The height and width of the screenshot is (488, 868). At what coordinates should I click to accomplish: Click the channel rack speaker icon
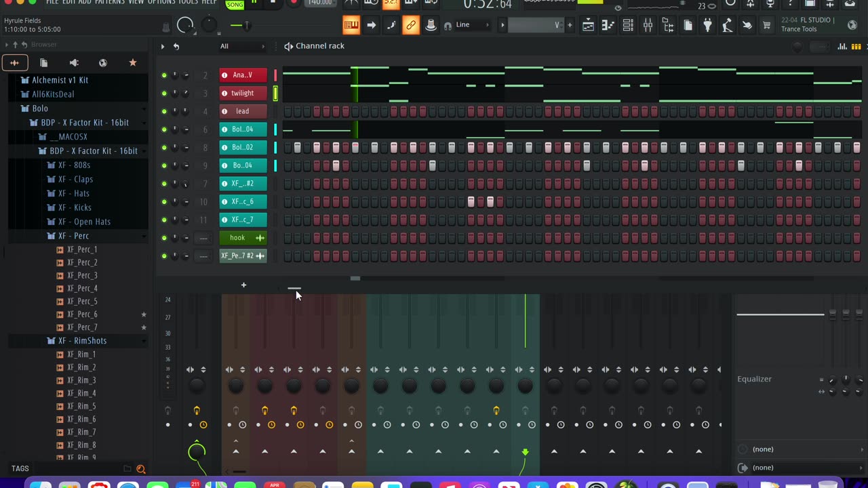(x=288, y=46)
